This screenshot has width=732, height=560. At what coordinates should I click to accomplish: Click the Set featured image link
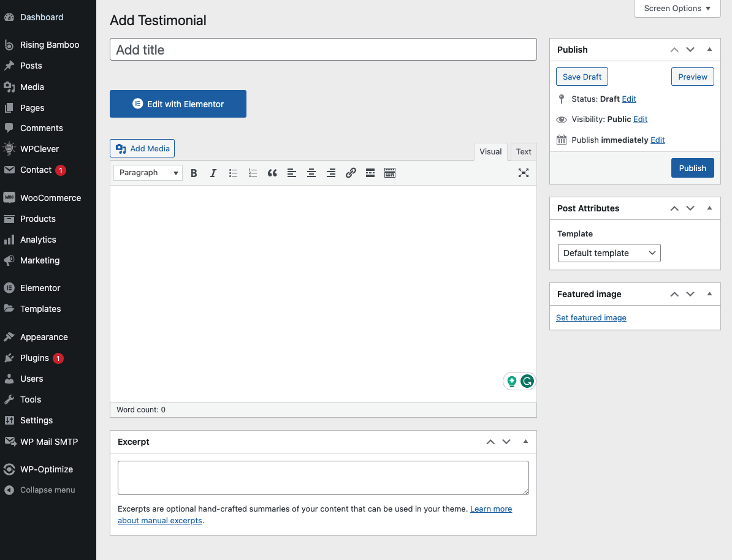[591, 317]
